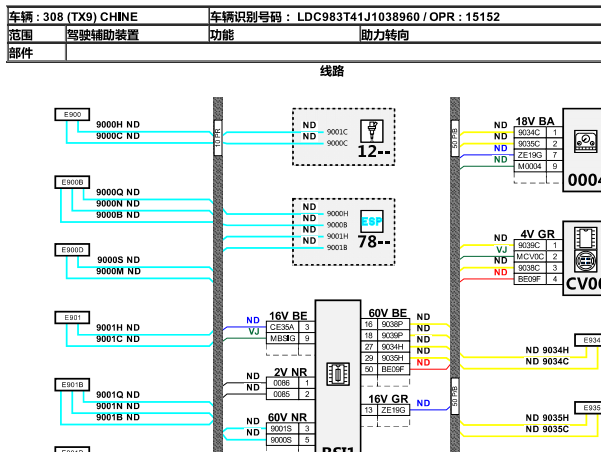Click the 9039P pin cell in 60V BE
Viewport: 601px width, 452px height.
[x=393, y=335]
